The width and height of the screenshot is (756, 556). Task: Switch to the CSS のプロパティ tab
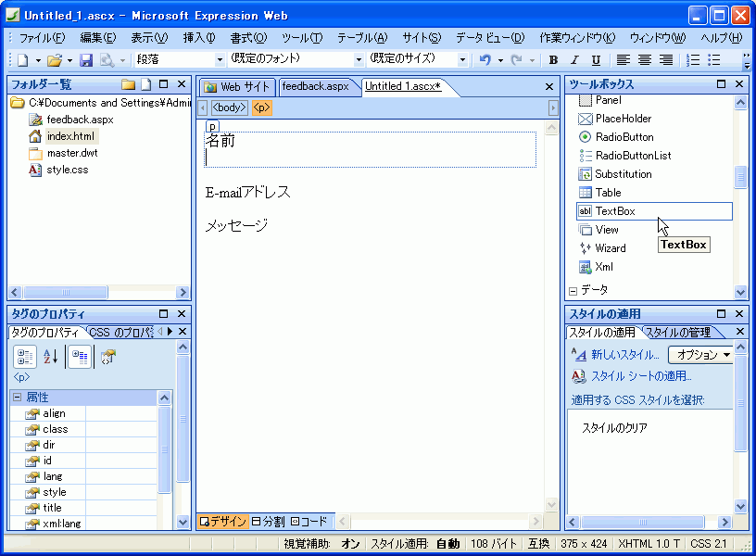tap(121, 333)
